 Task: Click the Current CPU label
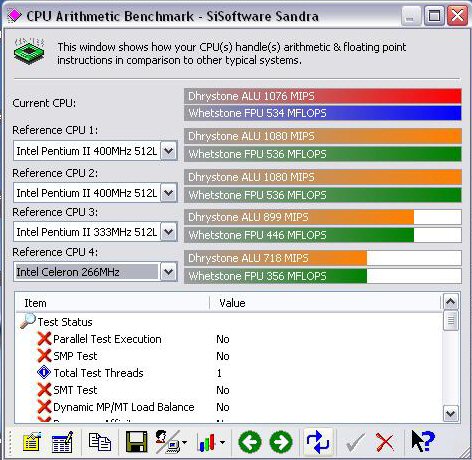tap(44, 103)
